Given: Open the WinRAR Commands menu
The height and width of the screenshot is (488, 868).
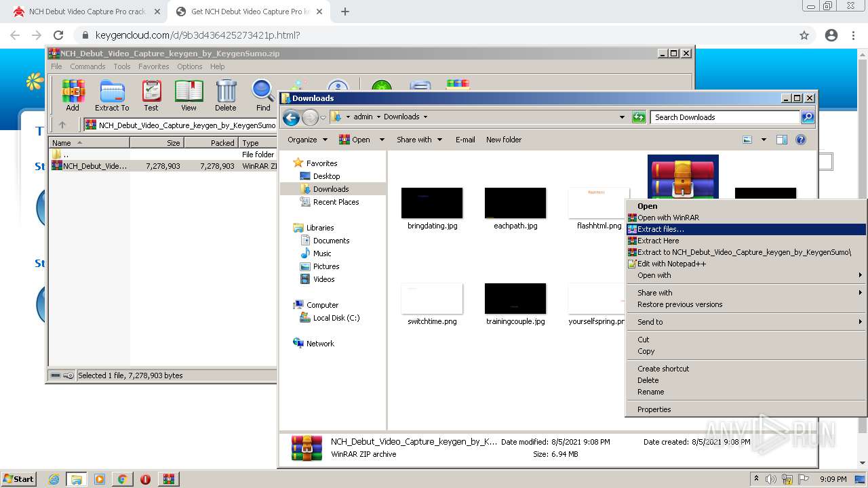Looking at the screenshot, I should click(87, 66).
